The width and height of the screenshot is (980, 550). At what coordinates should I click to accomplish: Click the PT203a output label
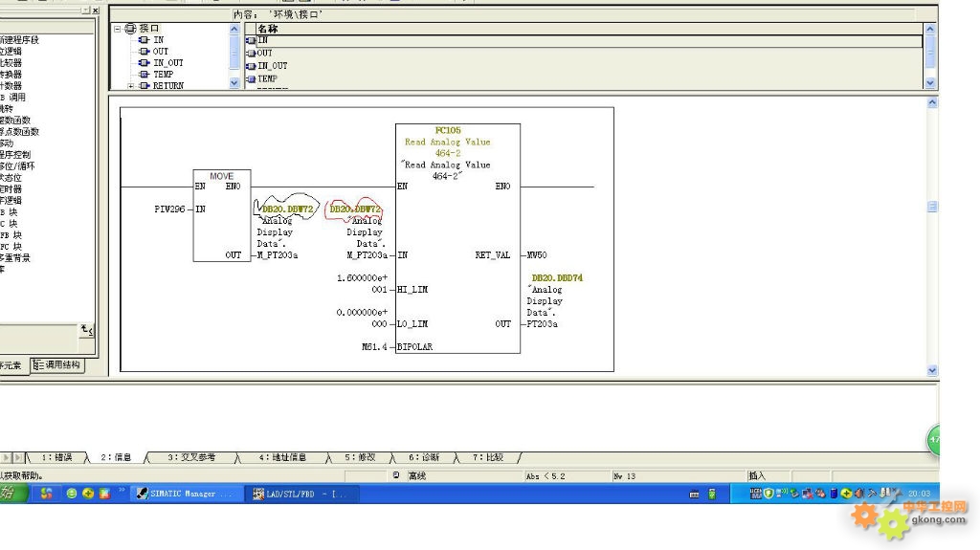542,323
